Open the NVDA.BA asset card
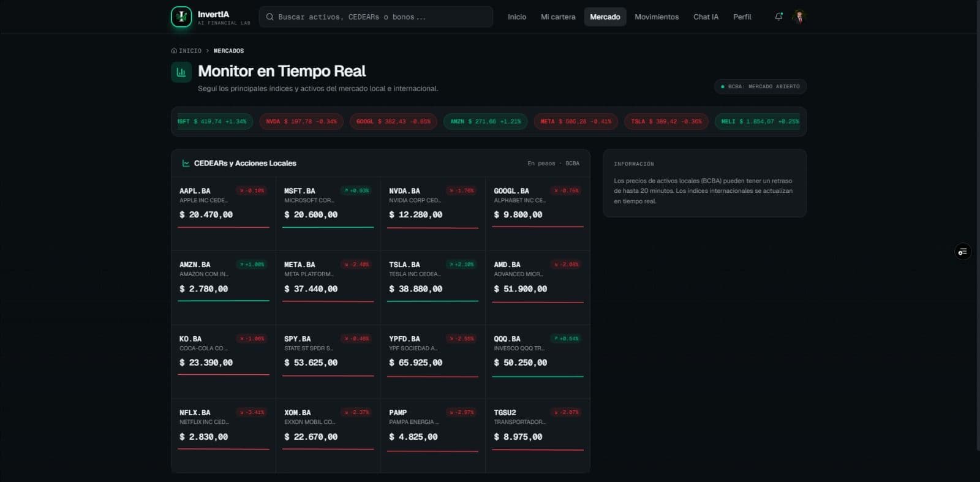Screen dimensions: 980x482 [433, 214]
